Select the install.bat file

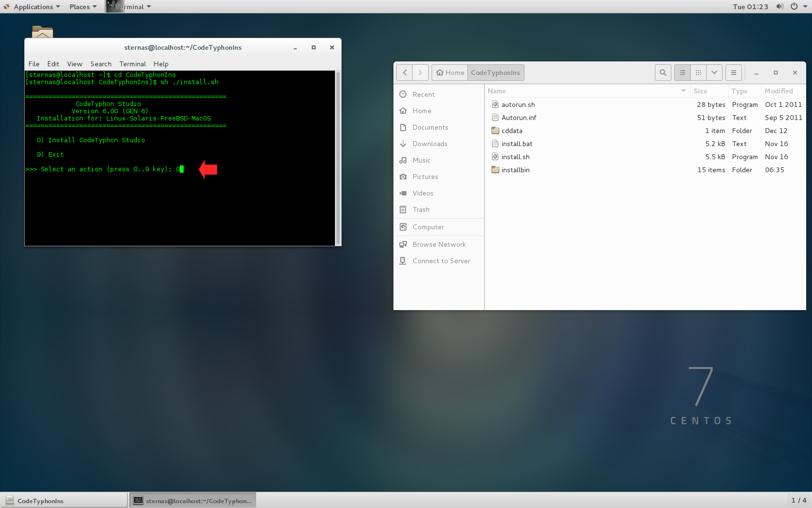click(x=645, y=144)
